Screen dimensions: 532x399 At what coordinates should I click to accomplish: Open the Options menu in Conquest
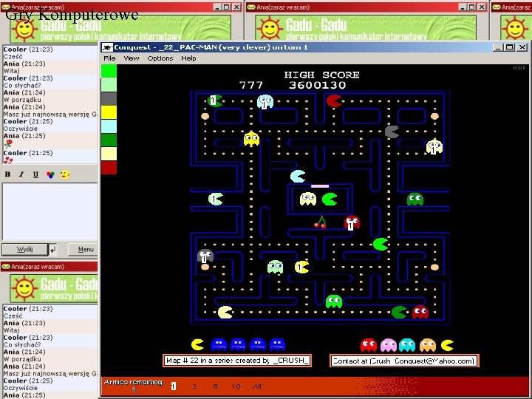coord(160,58)
